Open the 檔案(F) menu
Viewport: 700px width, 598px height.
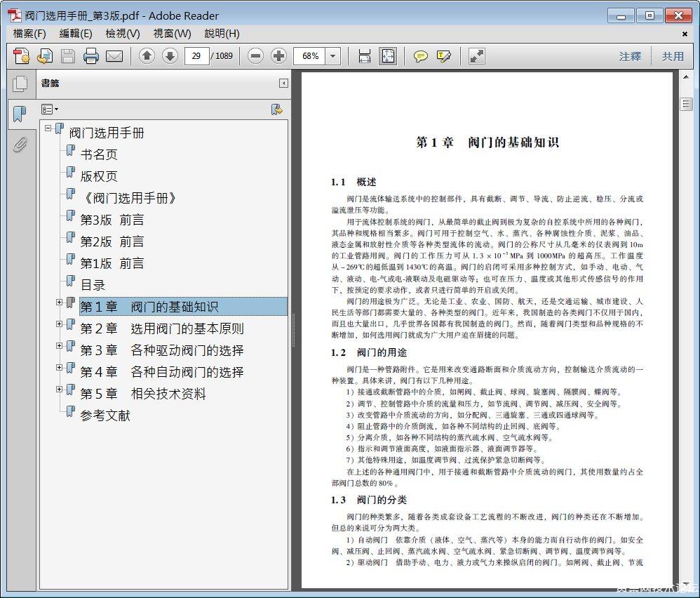[x=29, y=34]
